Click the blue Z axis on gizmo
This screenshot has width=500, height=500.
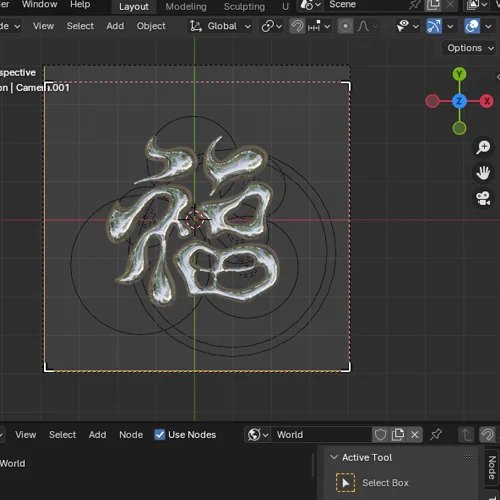pos(459,101)
